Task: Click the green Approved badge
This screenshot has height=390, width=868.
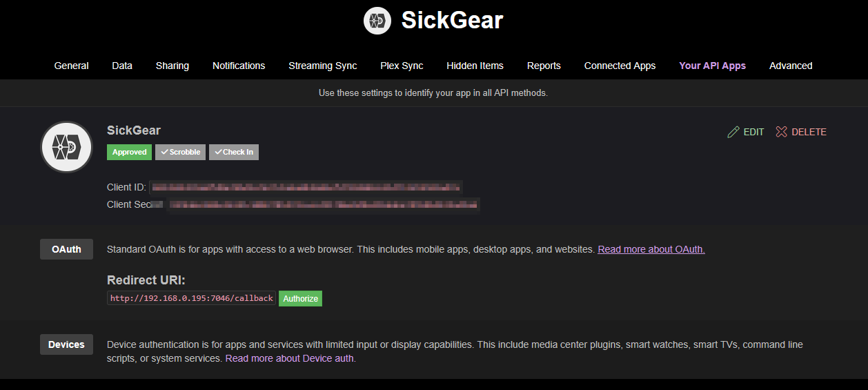Action: pyautogui.click(x=129, y=152)
